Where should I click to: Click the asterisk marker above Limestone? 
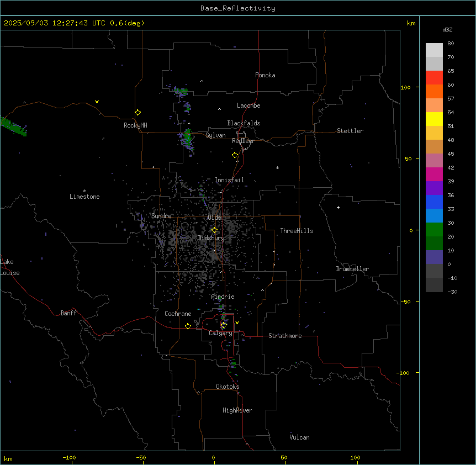click(x=84, y=191)
